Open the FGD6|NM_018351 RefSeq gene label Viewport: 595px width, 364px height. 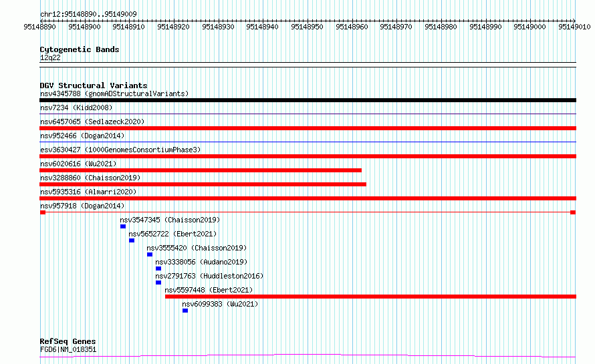coord(68,349)
